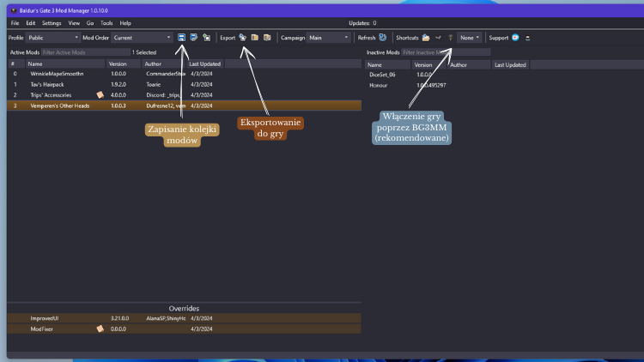Select DiceSet_06 inactive mod
Viewport: 644px width, 362px height.
click(x=382, y=75)
